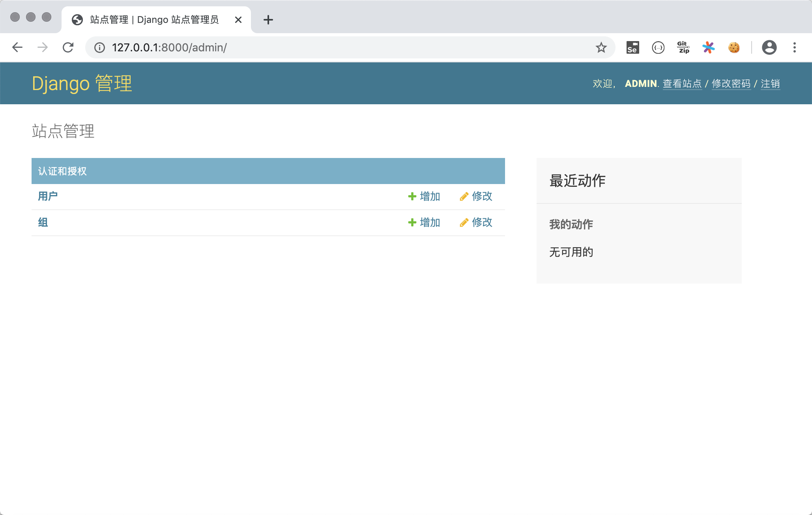The image size is (812, 515).
Task: Click the cookie editor extension icon
Action: [x=734, y=47]
